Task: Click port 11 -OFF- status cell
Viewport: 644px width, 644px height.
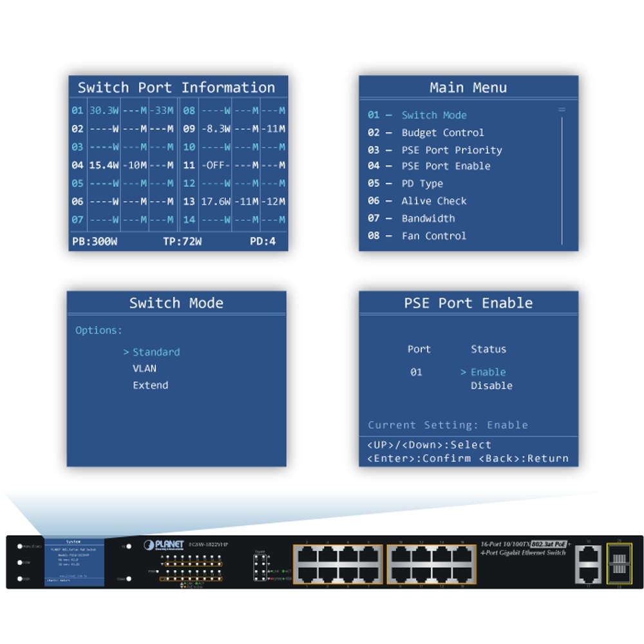Action: coord(216,165)
